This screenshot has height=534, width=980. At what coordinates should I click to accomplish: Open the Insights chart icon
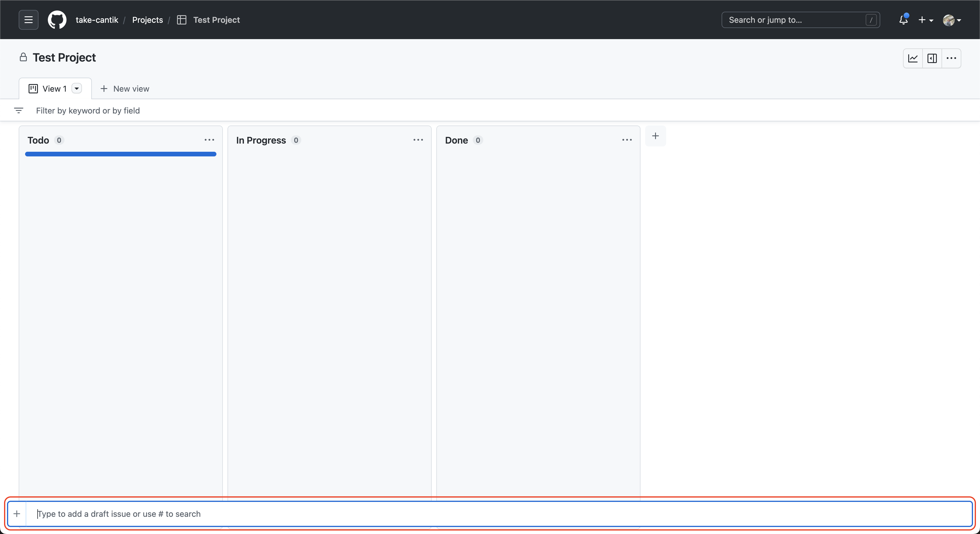[x=913, y=58]
